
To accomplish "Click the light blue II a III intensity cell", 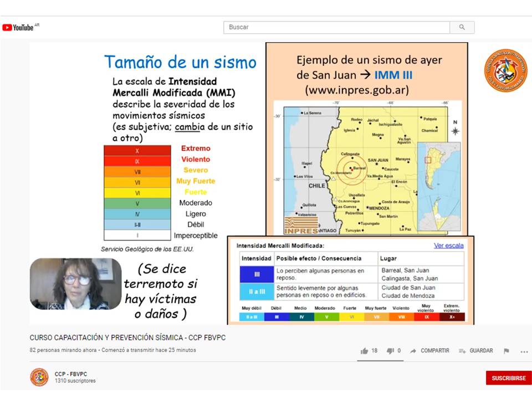I will pos(257,291).
